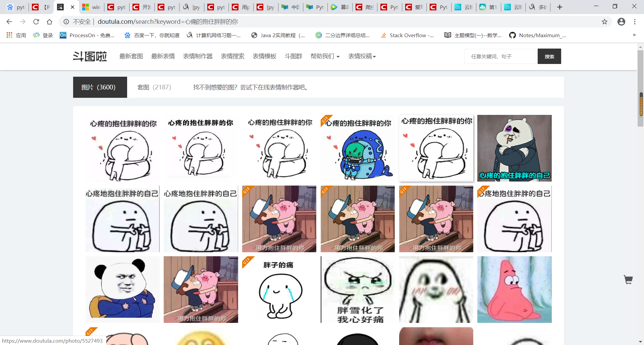Open the browser home page

[x=49, y=22]
